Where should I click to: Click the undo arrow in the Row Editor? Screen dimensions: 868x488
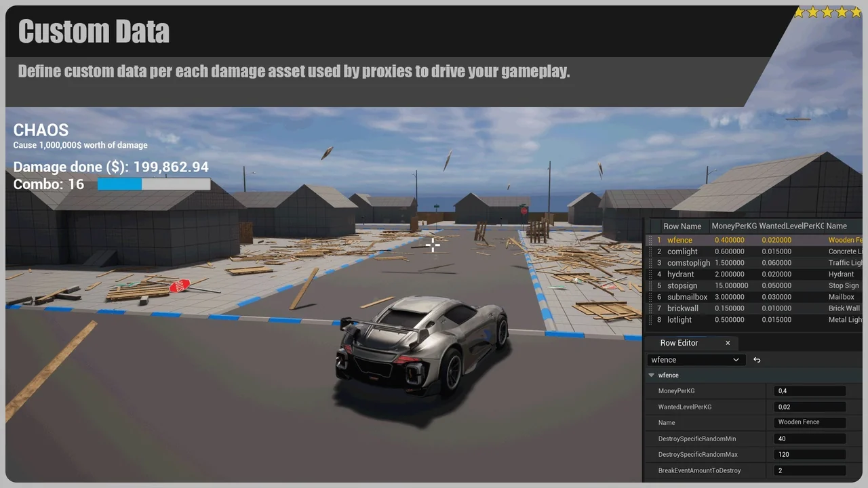(756, 359)
